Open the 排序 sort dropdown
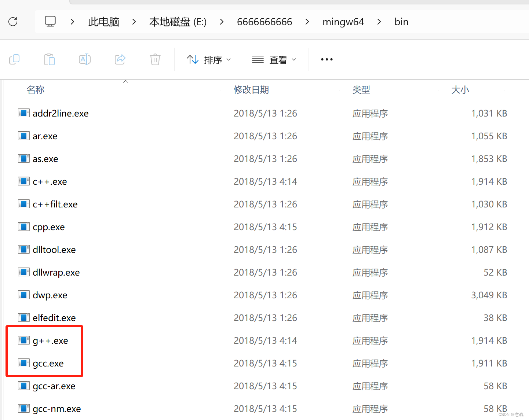Viewport: 529px width, 420px height. click(x=209, y=59)
